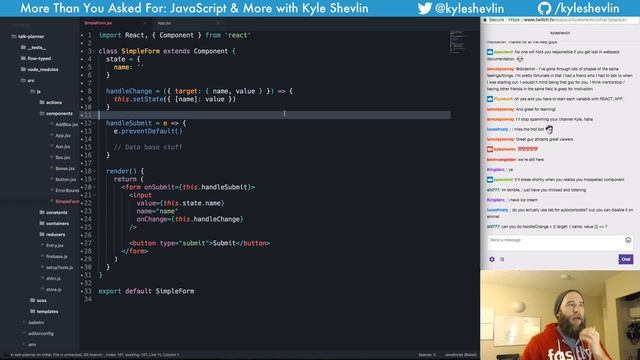Viewport: 640px width, 360px height.
Task: Open the emoticon picker in chat
Action: 628,240
